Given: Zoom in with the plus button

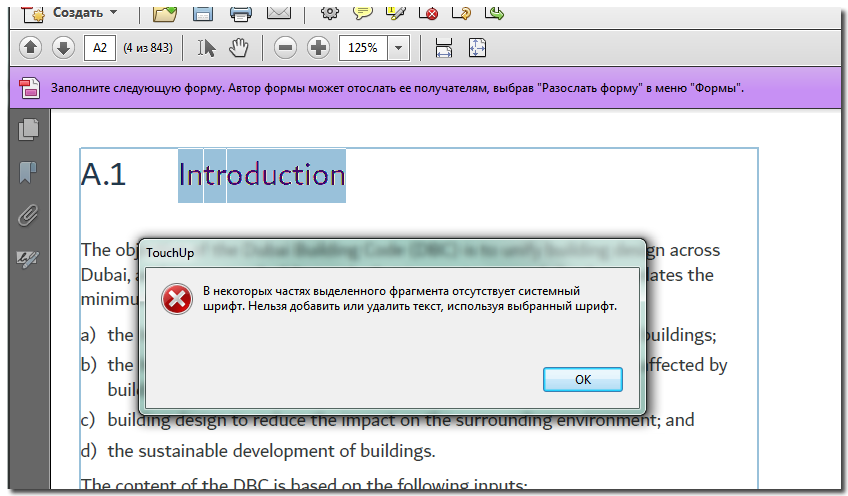Looking at the screenshot, I should coord(318,47).
